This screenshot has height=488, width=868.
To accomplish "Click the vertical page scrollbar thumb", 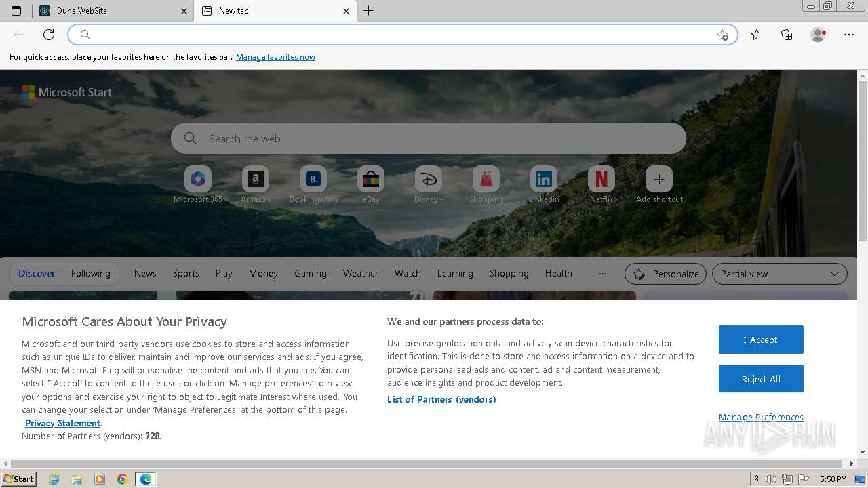I will (863, 161).
